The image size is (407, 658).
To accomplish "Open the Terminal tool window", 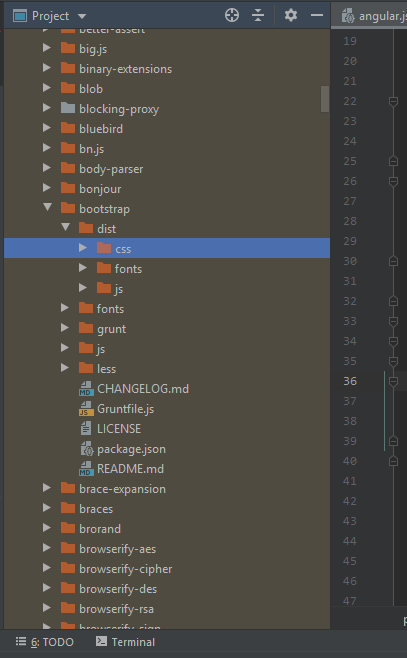I will pos(125,642).
